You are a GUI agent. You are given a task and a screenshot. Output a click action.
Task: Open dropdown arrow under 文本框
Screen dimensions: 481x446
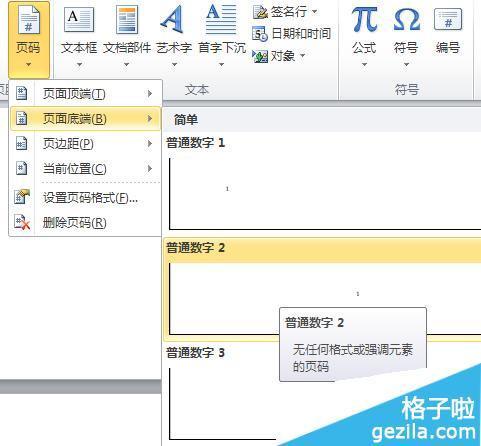click(79, 64)
